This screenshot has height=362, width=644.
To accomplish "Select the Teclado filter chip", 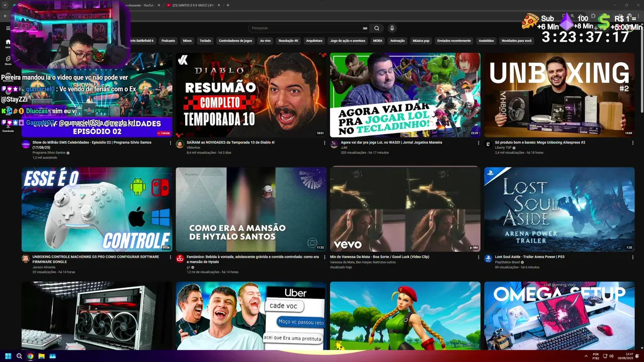I will pyautogui.click(x=205, y=41).
